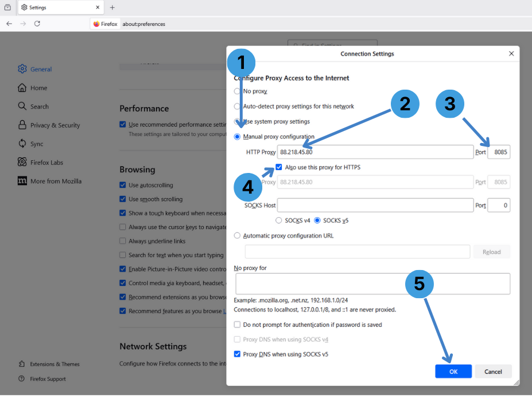Image resolution: width=532 pixels, height=397 pixels.
Task: Toggle Recommend extensions as you browse checkbox
Action: click(122, 297)
